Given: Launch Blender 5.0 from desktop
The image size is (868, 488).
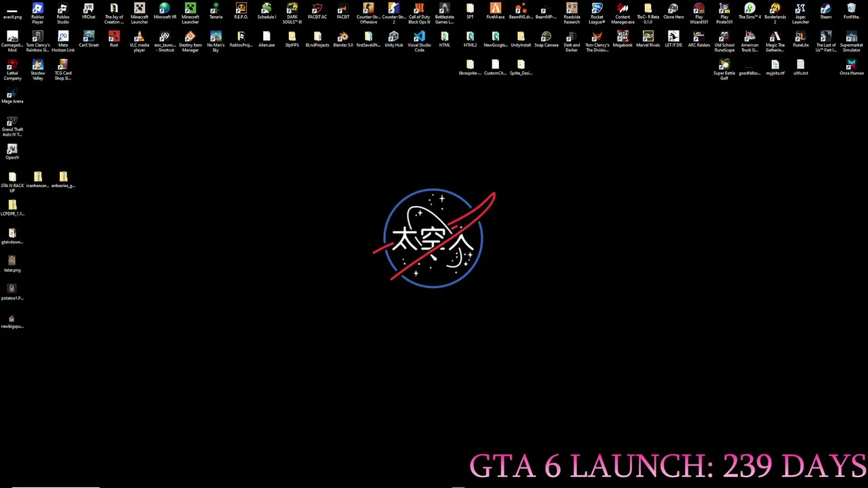Looking at the screenshot, I should click(x=342, y=40).
